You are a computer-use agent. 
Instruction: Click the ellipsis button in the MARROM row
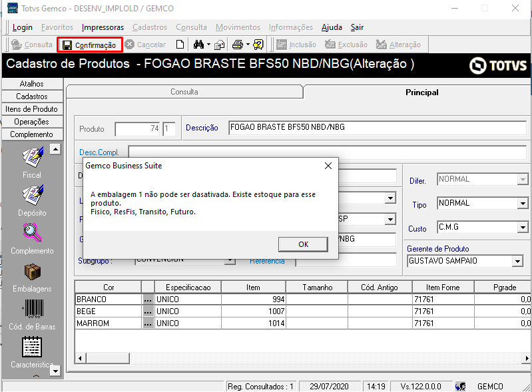point(148,323)
